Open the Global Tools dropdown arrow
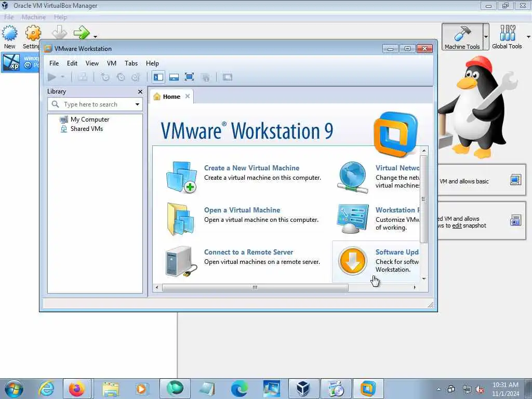Viewport: 532px width, 399px height. [528, 37]
